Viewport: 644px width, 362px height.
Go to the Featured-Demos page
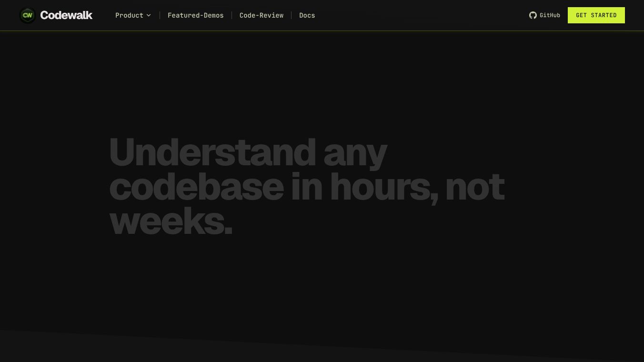coord(195,15)
